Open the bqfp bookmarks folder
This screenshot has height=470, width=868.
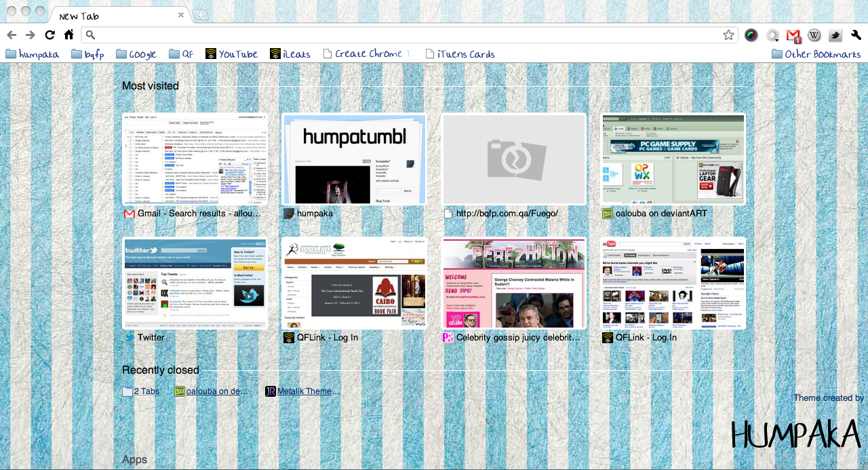coord(87,54)
